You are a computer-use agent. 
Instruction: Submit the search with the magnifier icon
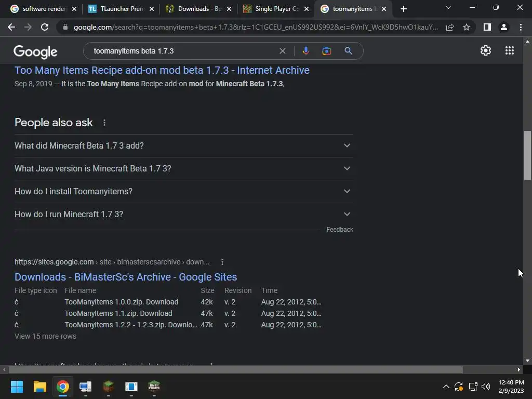point(348,51)
